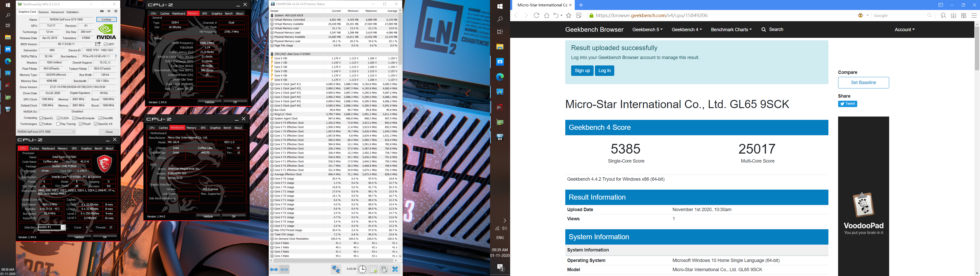Click browser reader/notes page icon

point(579,16)
